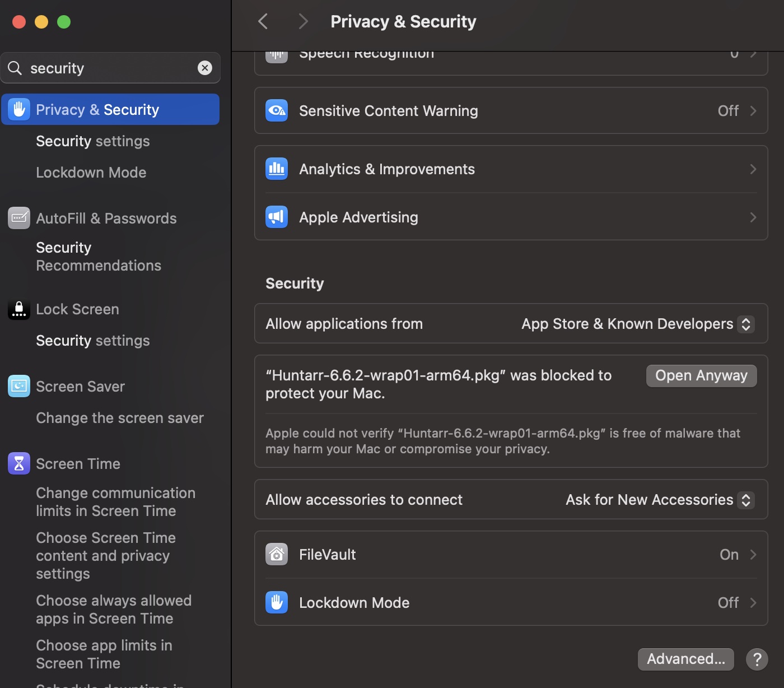
Task: Go forward with the right arrow
Action: point(303,21)
